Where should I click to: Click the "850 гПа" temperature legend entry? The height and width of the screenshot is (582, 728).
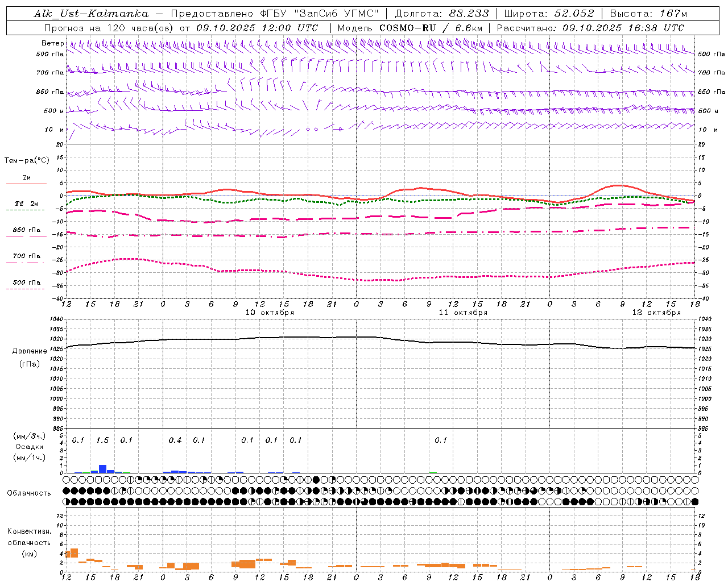26,230
